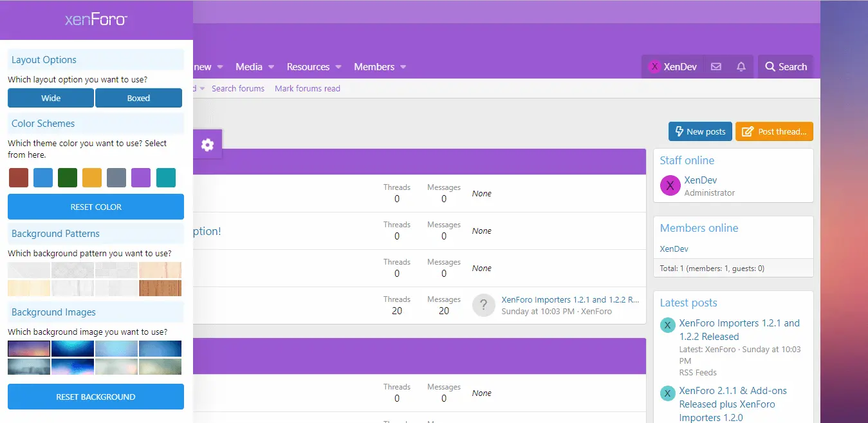This screenshot has height=423, width=868.
Task: Click avatar beside 'XenForo Importers 1.2.1 and 1.2.2 Released'
Action: 668,325
